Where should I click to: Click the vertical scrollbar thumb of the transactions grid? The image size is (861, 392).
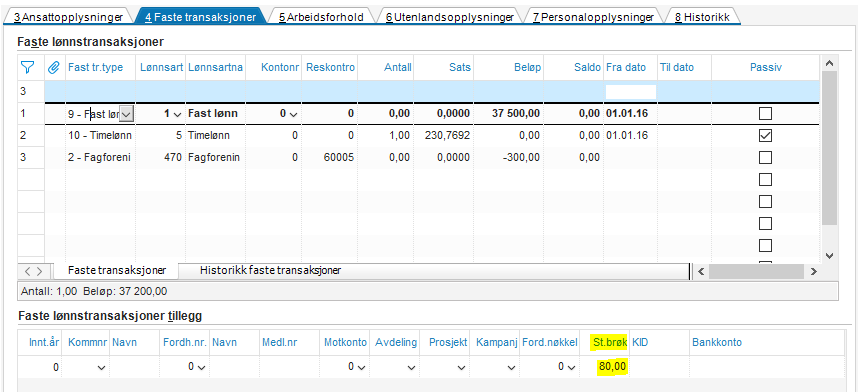830,147
